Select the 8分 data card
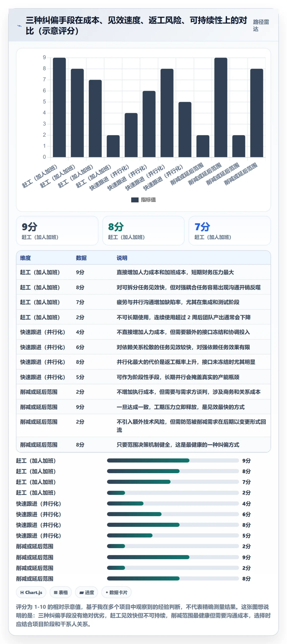 143,231
